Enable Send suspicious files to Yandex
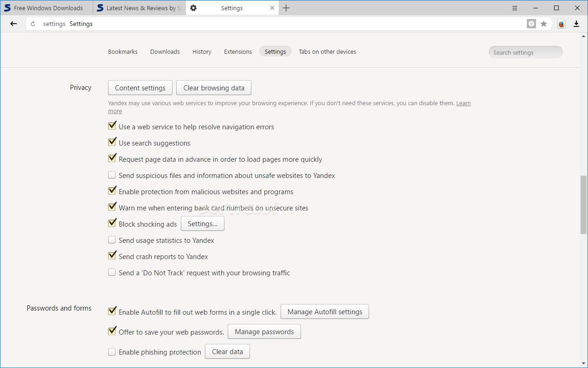 [x=112, y=175]
